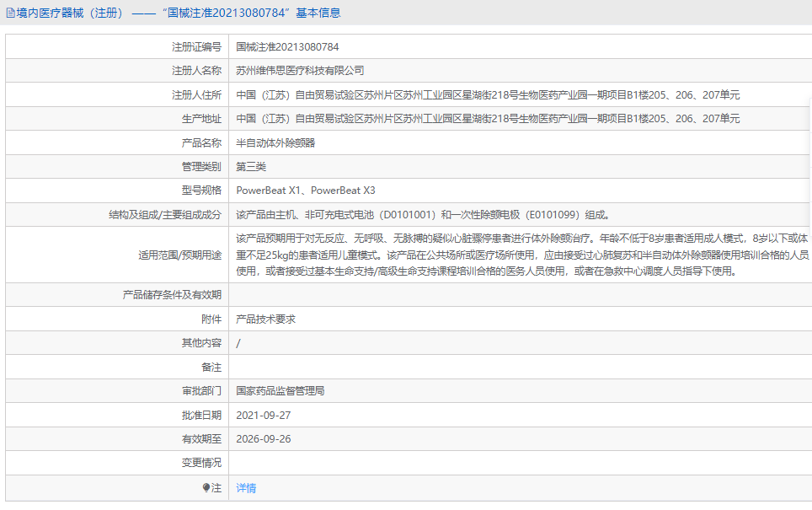
Task: Select the model value PowerBeat X1、PowerBeat X3
Action: click(306, 191)
